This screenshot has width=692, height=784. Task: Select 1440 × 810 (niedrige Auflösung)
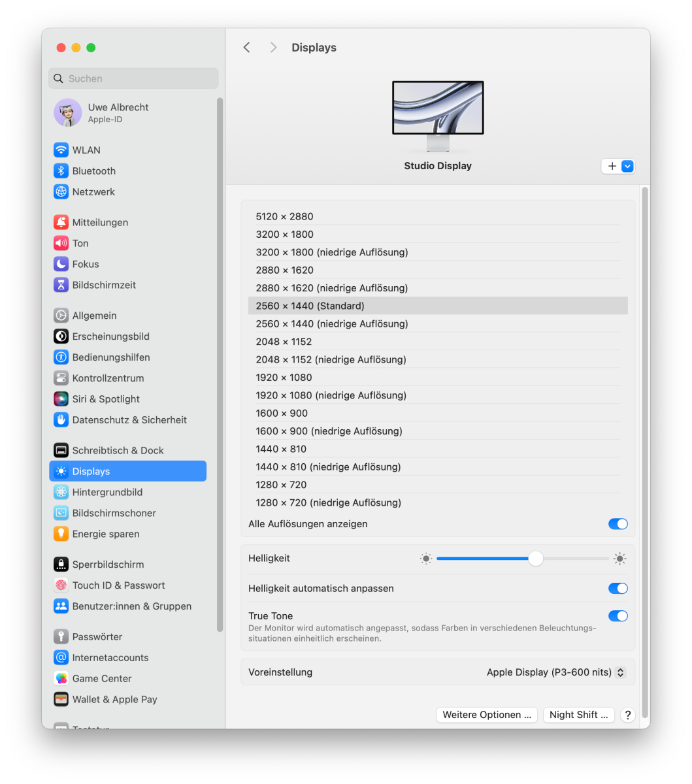click(438, 467)
